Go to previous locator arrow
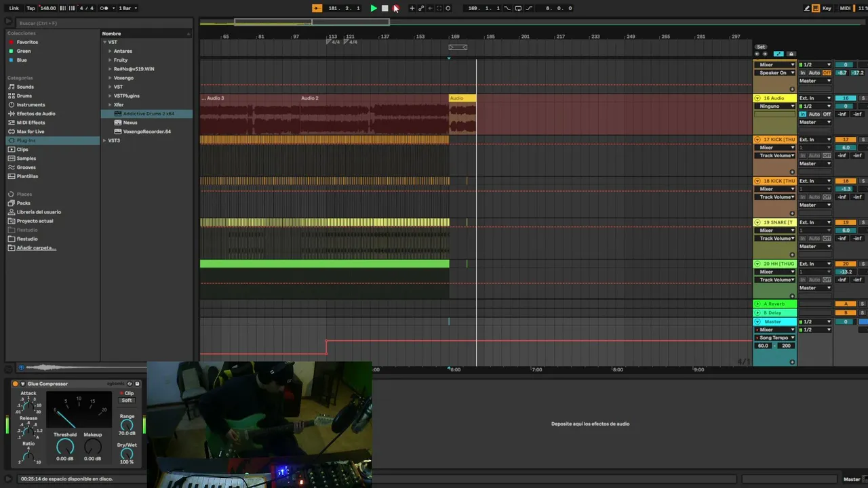The height and width of the screenshot is (488, 868). pyautogui.click(x=757, y=54)
